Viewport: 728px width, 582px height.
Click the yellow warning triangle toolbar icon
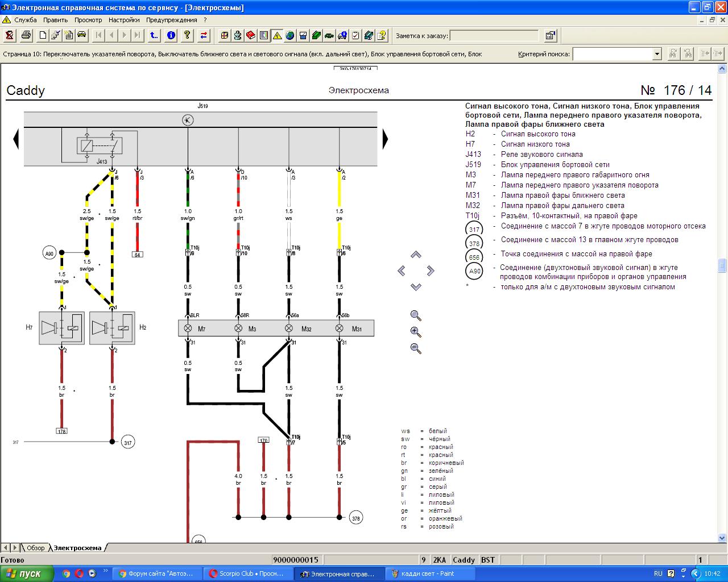pos(277,35)
